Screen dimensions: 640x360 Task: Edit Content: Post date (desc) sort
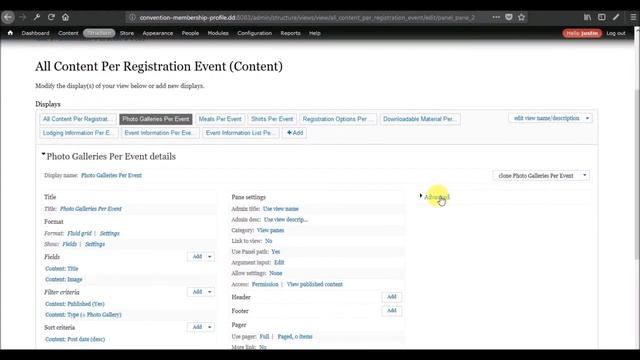(75, 339)
